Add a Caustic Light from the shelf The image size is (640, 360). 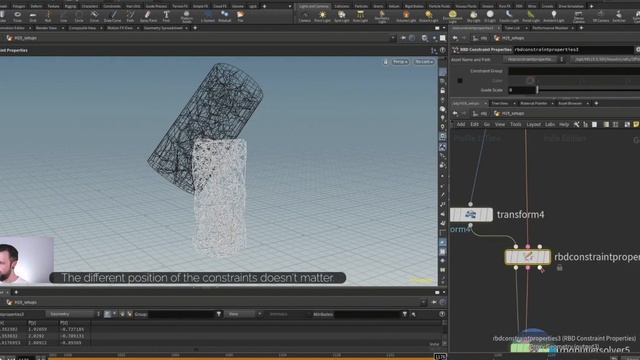[509, 16]
